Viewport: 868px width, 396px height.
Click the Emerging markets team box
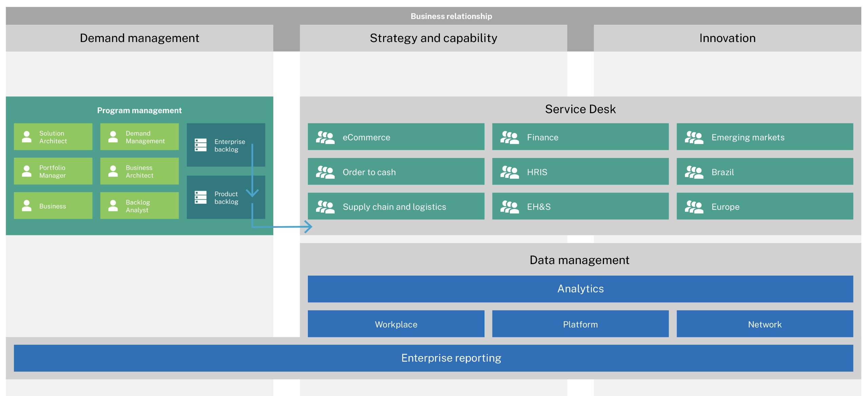(765, 137)
